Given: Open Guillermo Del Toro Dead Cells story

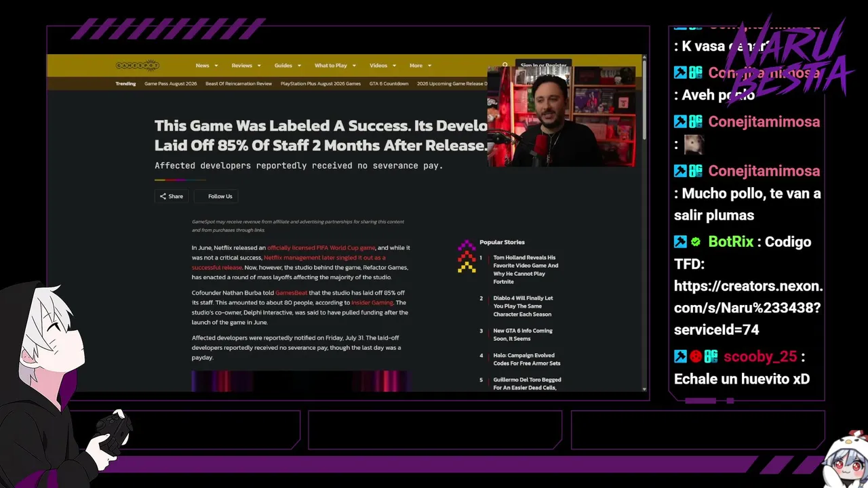Looking at the screenshot, I should pyautogui.click(x=527, y=384).
